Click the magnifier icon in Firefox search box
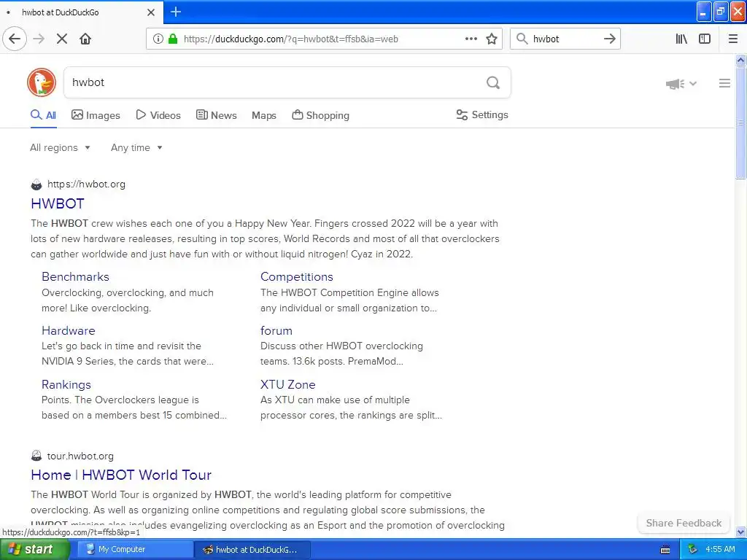 [x=522, y=39]
